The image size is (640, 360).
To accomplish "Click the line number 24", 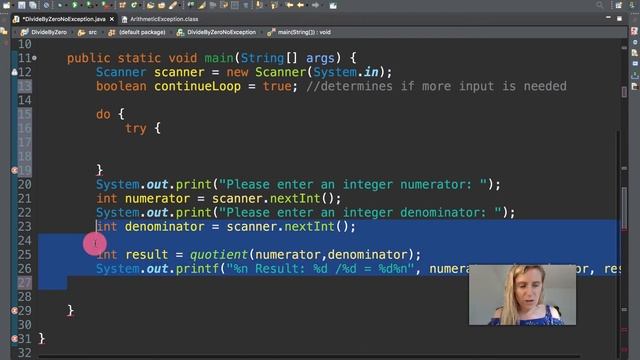I will point(24,240).
